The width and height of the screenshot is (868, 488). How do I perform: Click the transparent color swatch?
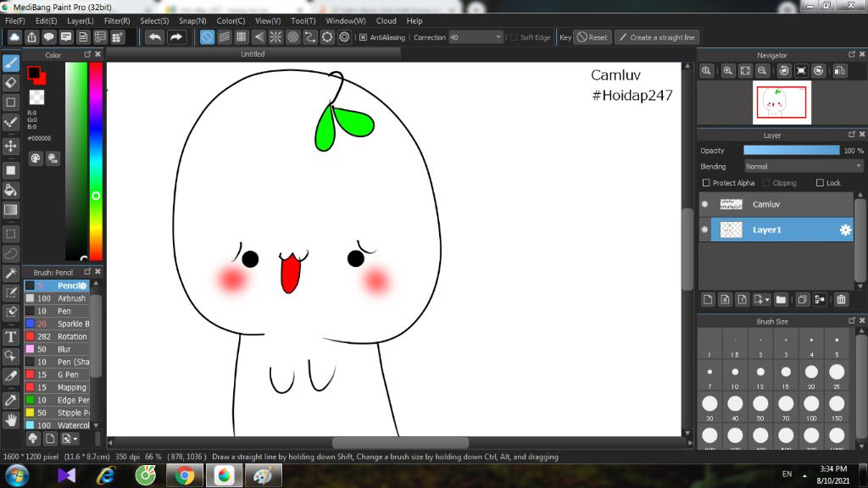click(36, 97)
